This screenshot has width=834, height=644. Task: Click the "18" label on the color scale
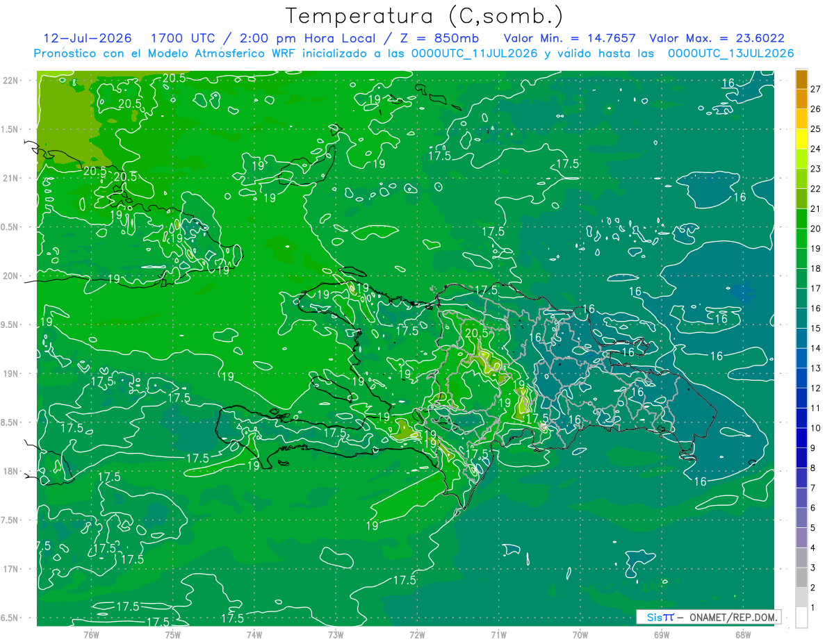click(x=816, y=268)
